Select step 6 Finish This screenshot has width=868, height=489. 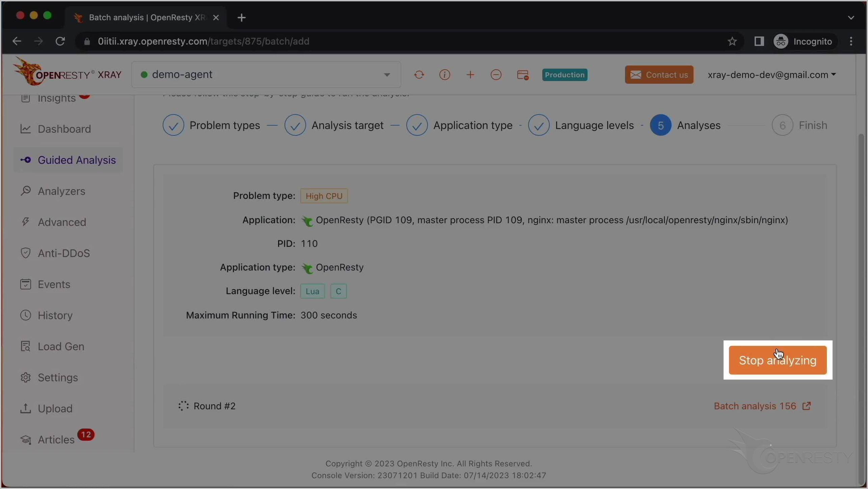click(799, 125)
